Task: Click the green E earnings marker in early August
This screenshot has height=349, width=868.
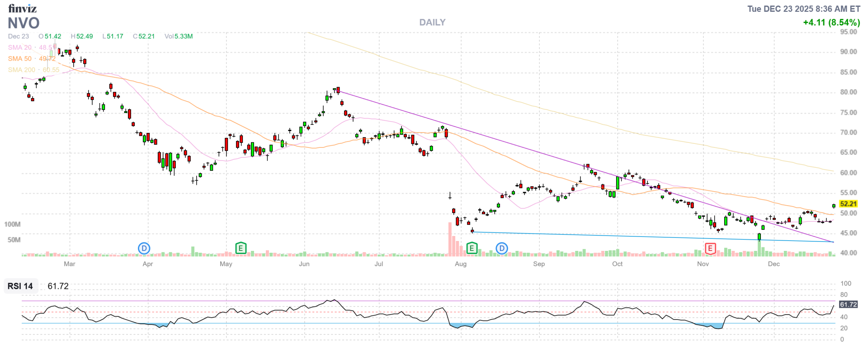Action: click(x=472, y=248)
